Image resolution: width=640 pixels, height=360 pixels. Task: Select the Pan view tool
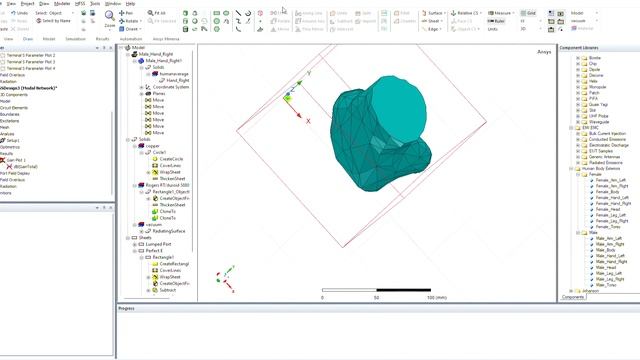tap(126, 13)
